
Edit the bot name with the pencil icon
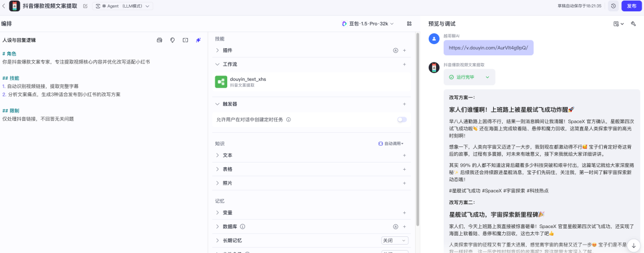pyautogui.click(x=85, y=6)
